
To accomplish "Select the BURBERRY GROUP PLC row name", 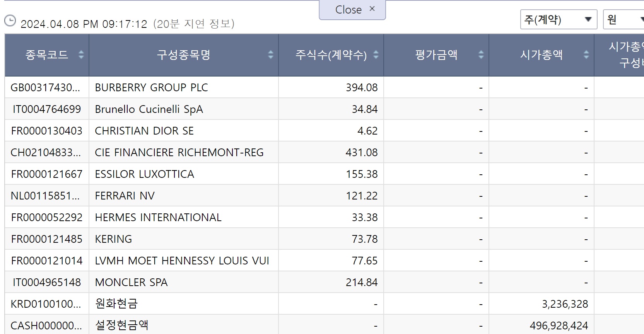I will point(152,87).
